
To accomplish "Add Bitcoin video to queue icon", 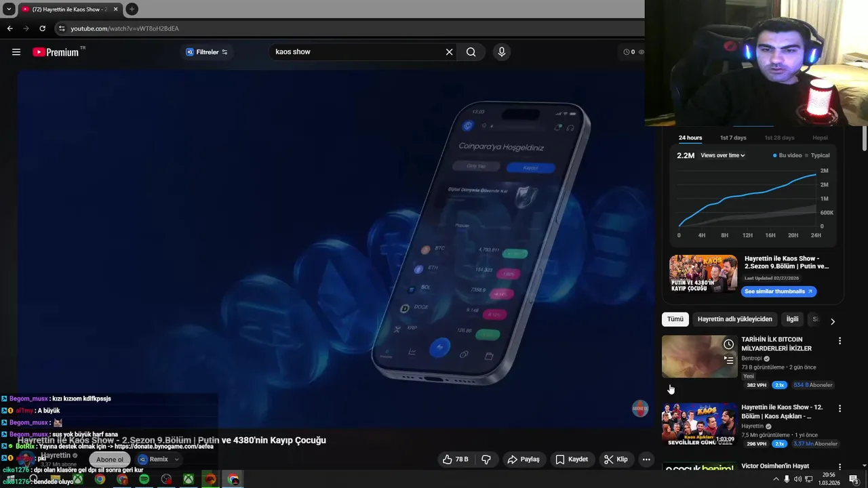I will point(728,360).
